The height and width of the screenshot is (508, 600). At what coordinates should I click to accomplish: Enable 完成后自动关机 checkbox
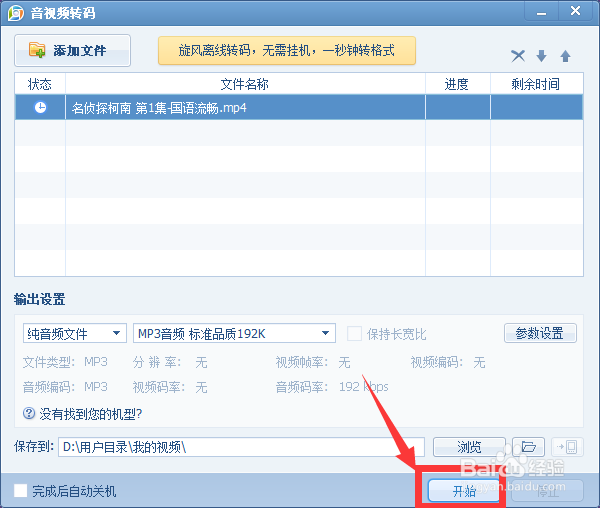pos(21,490)
